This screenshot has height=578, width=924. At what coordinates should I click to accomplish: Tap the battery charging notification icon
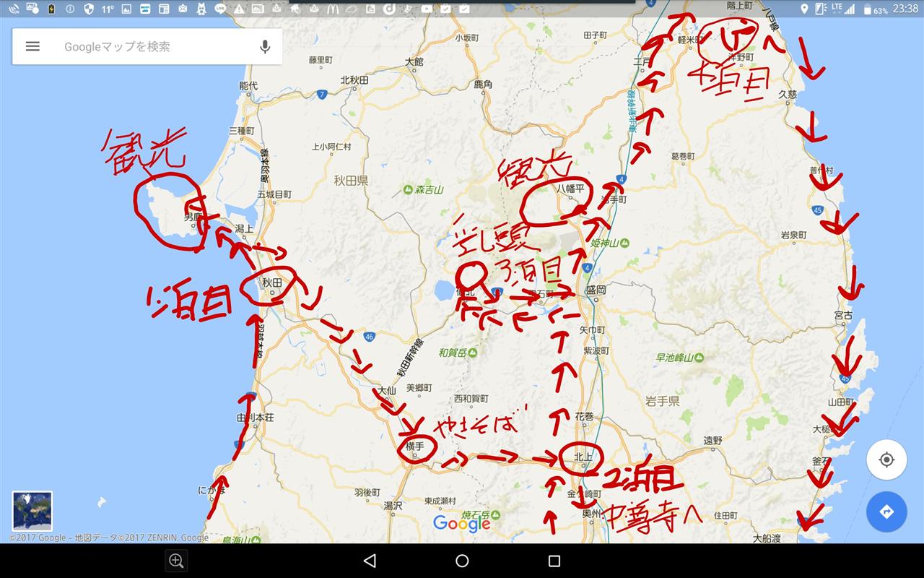(x=51, y=9)
